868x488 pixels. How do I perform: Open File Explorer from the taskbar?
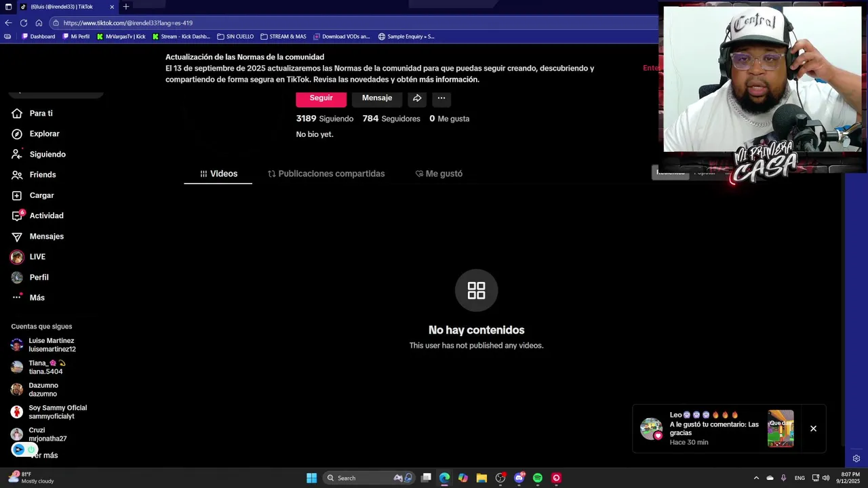click(x=481, y=478)
